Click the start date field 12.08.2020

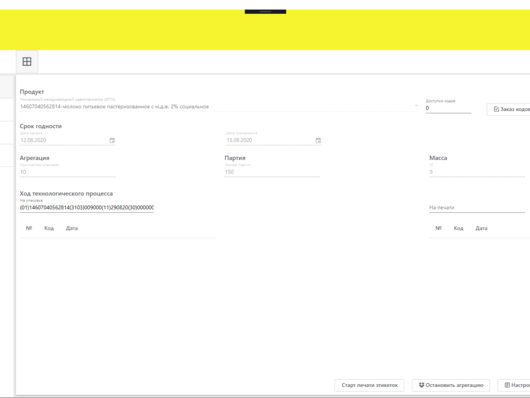[x=67, y=140]
